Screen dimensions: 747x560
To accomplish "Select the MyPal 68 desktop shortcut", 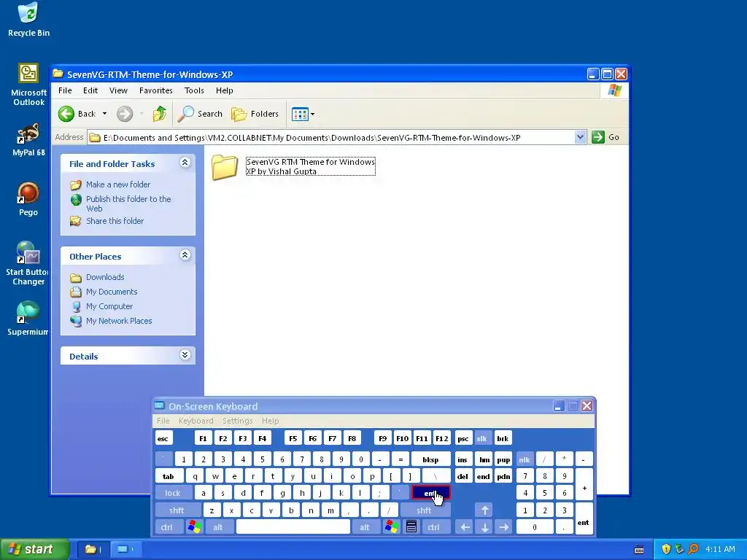I will click(28, 141).
